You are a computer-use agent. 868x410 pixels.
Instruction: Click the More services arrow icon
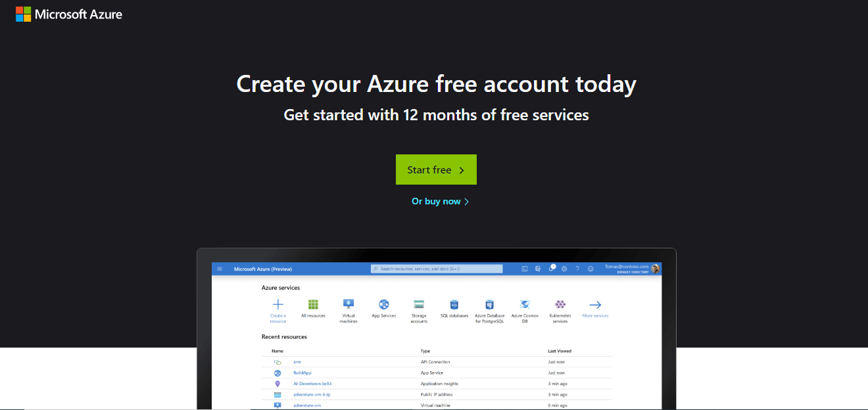[x=595, y=304]
